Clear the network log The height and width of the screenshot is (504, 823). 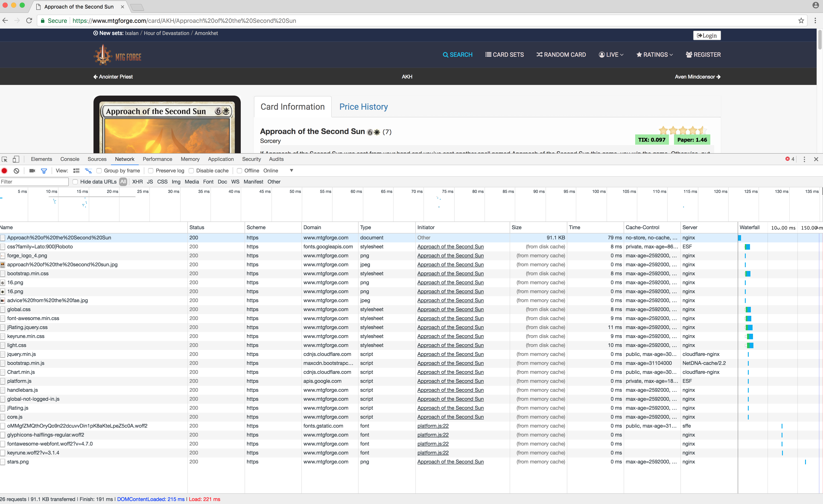coord(16,171)
